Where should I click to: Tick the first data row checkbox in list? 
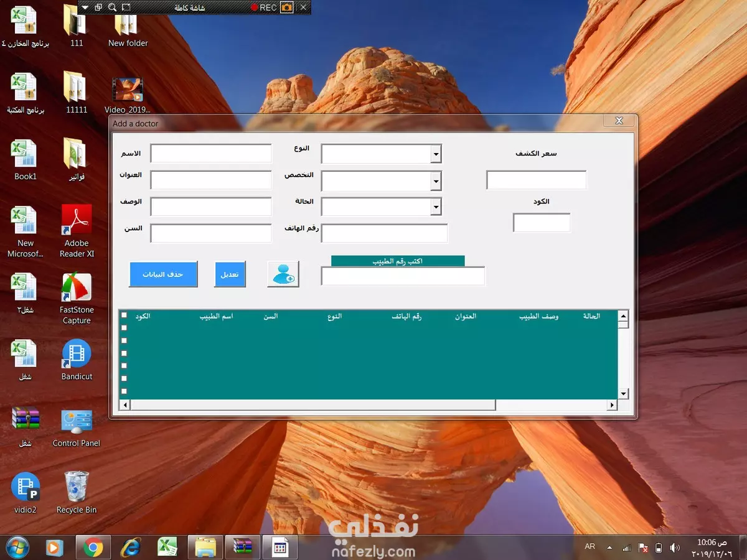(x=124, y=328)
